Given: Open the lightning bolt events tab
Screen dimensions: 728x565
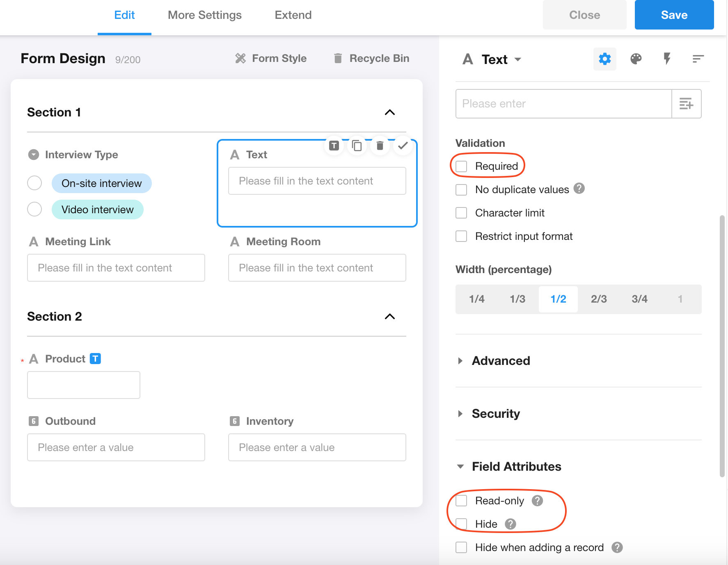Looking at the screenshot, I should (x=667, y=59).
